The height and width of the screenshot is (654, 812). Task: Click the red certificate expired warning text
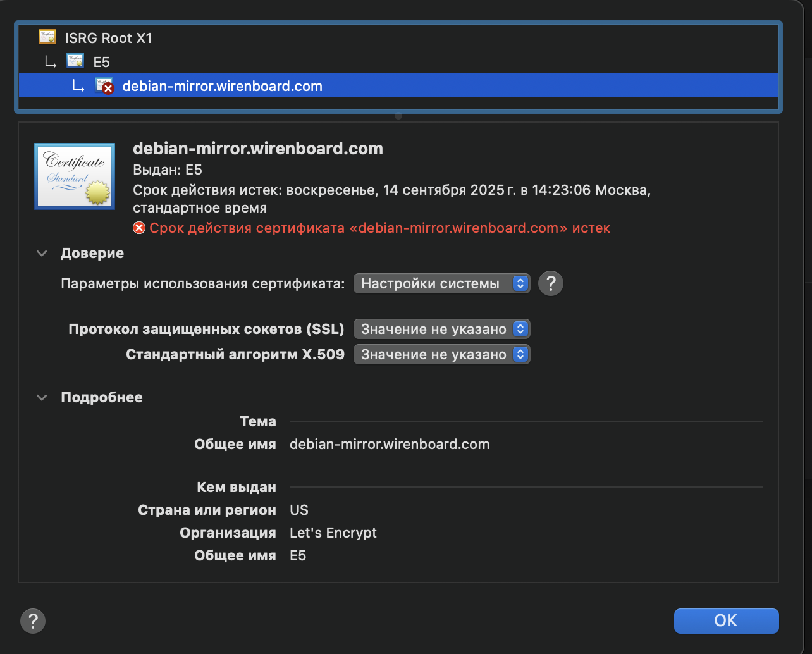(379, 228)
